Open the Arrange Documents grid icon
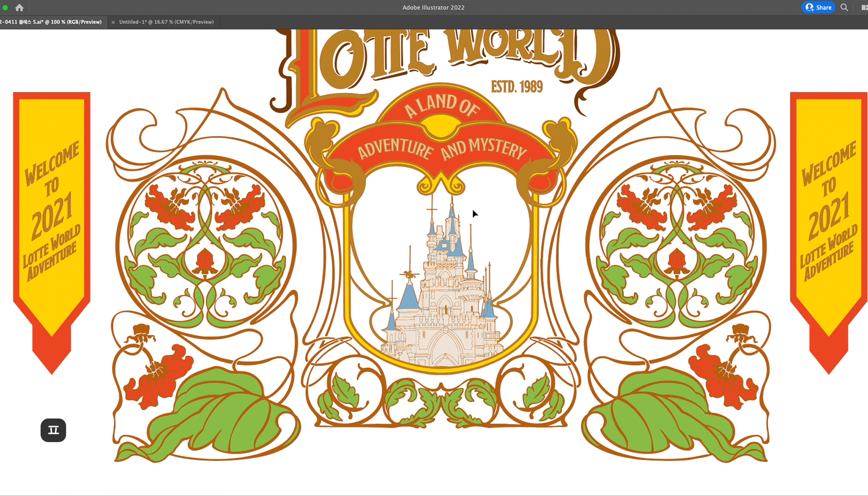 [864, 7]
